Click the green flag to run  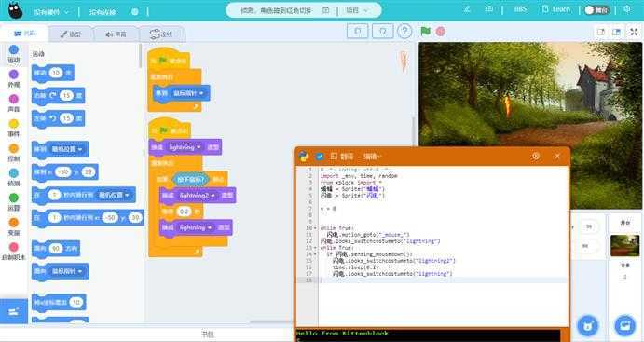tap(426, 31)
